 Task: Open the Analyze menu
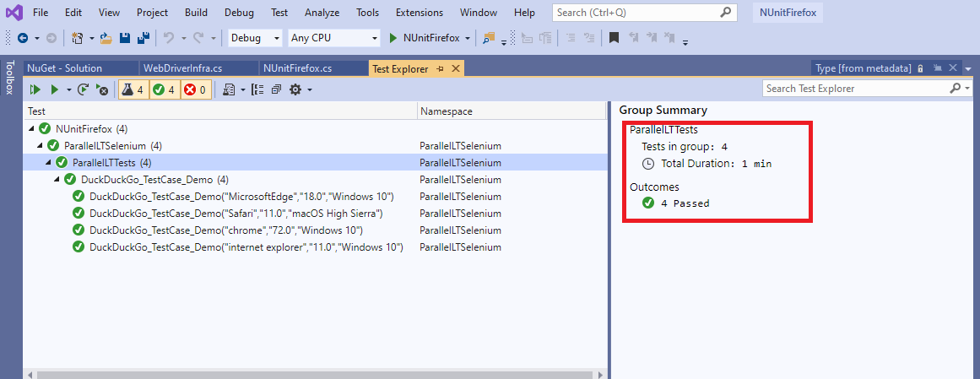point(322,13)
